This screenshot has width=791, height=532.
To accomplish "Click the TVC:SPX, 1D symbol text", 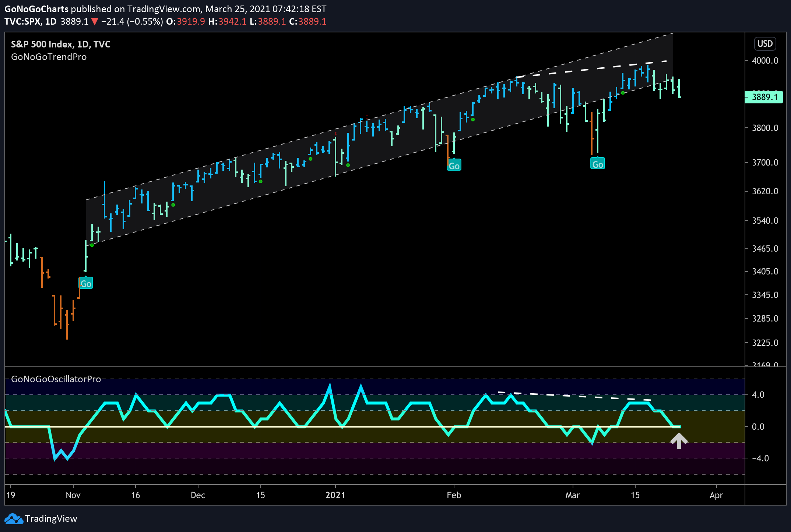I will coord(31,22).
